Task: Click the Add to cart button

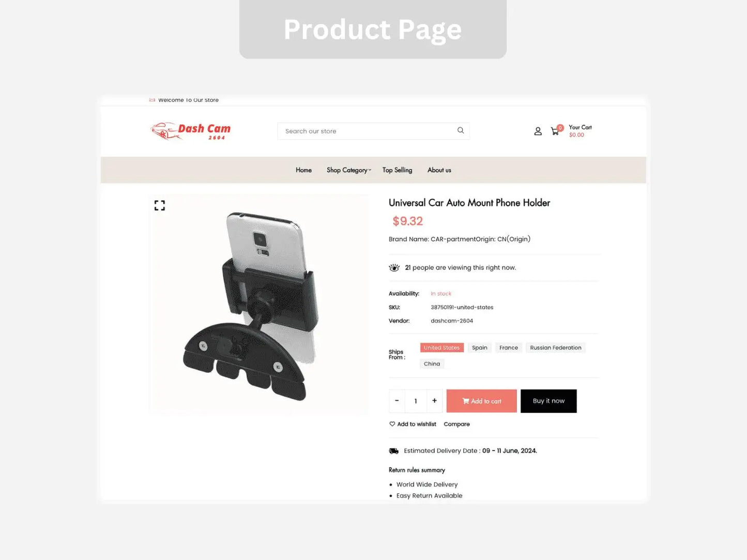Action: (482, 401)
